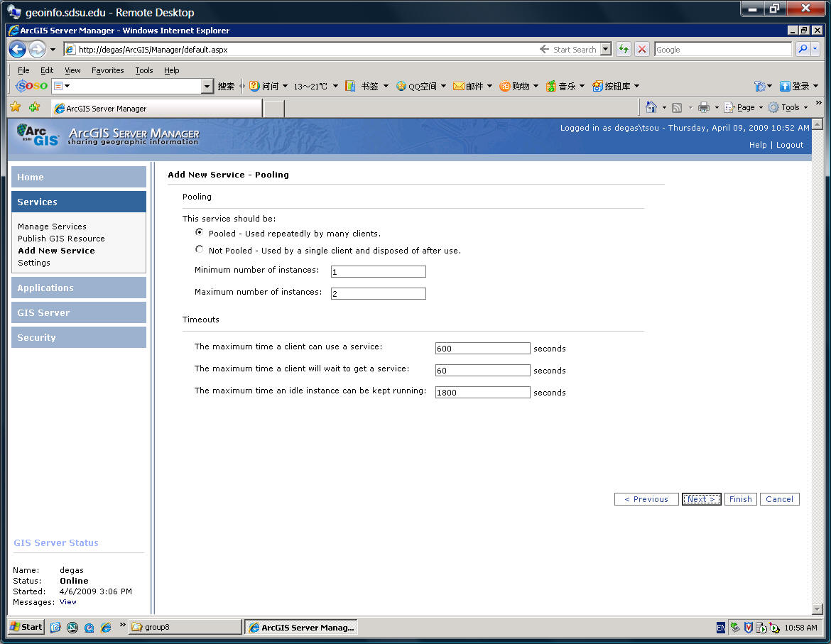The image size is (831, 644).
Task: Click the Maximum number of instances field
Action: click(379, 293)
